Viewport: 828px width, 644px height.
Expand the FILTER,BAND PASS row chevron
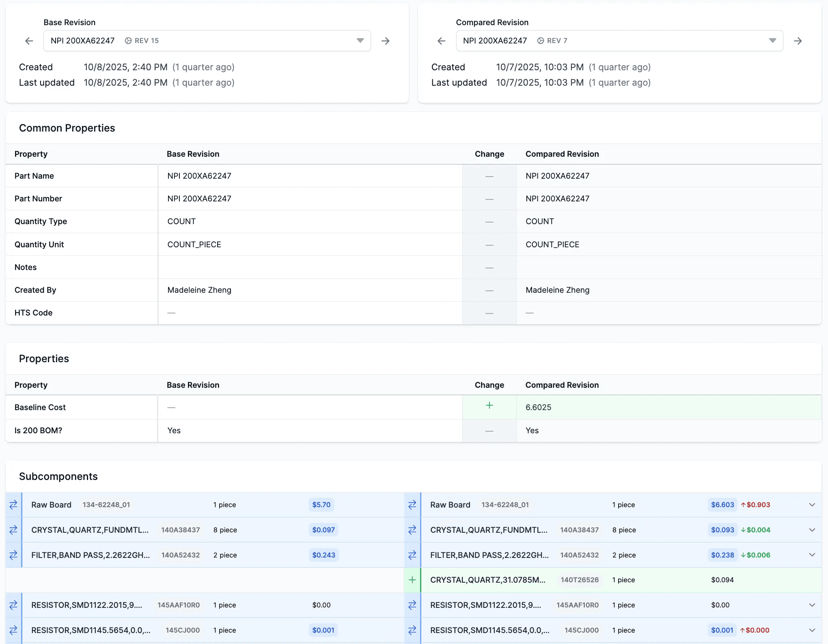coord(812,555)
